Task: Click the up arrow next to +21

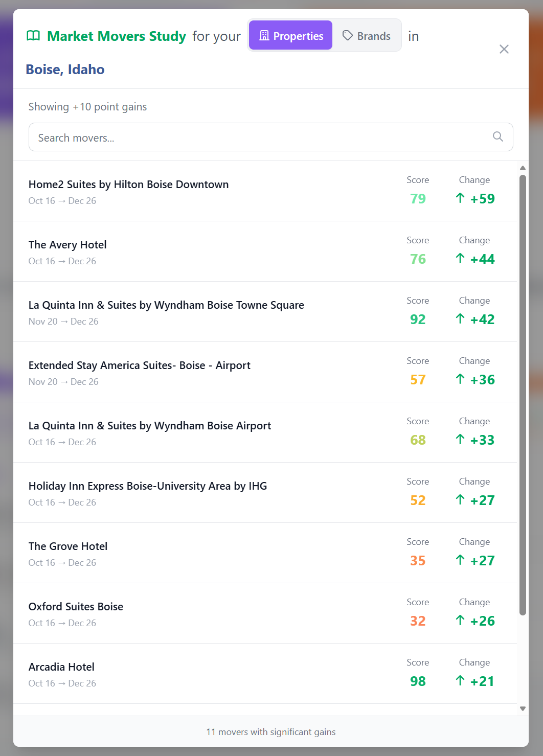Action: click(460, 680)
